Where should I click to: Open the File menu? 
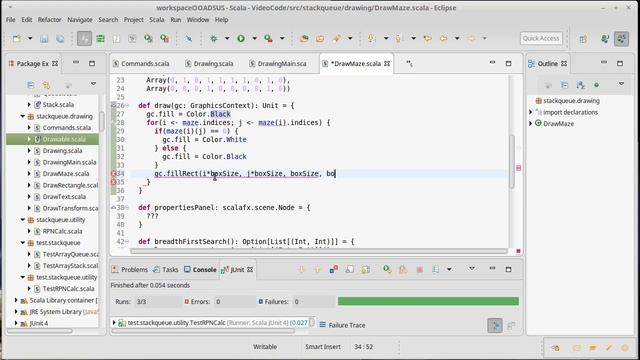point(11,20)
